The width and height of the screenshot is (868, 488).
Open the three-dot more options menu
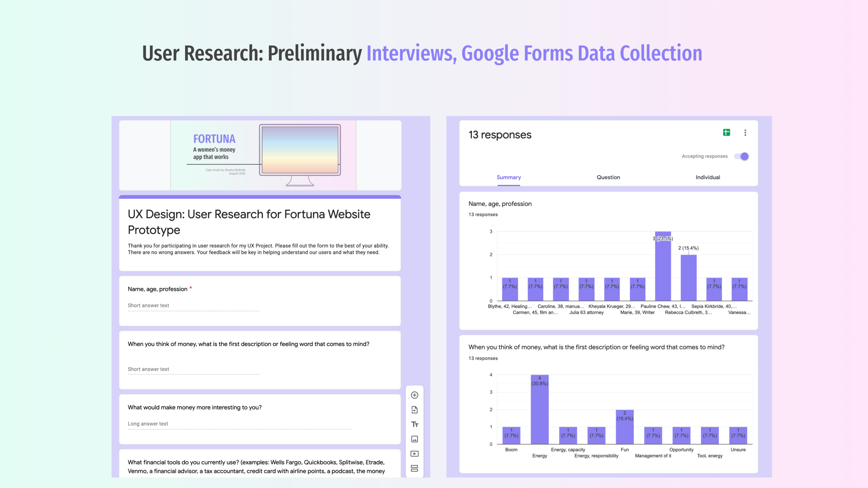click(x=745, y=133)
